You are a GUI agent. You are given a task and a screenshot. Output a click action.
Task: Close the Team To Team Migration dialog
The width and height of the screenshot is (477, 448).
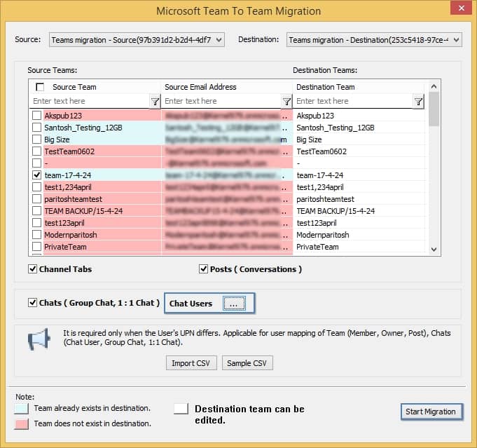click(x=461, y=8)
